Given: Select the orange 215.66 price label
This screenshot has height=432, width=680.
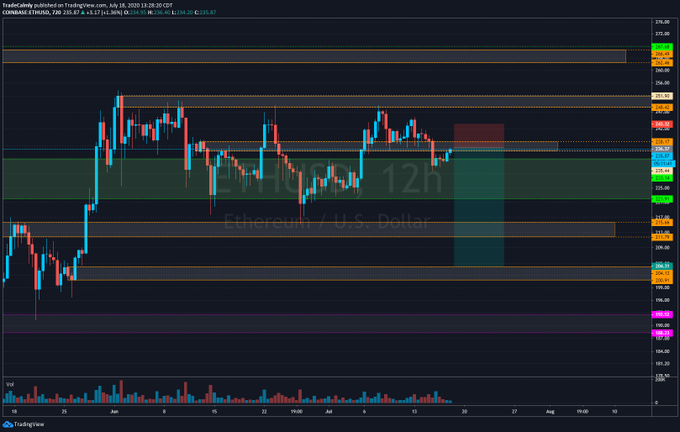Looking at the screenshot, I should 662,223.
